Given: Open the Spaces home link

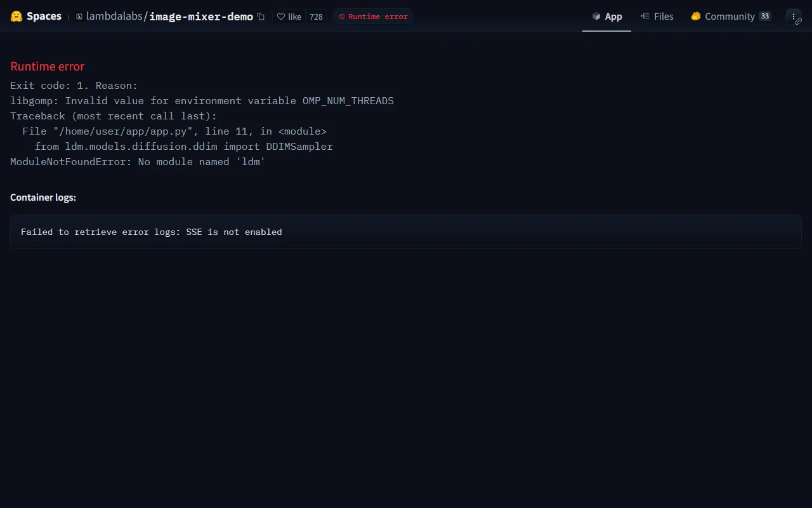Looking at the screenshot, I should [x=44, y=17].
